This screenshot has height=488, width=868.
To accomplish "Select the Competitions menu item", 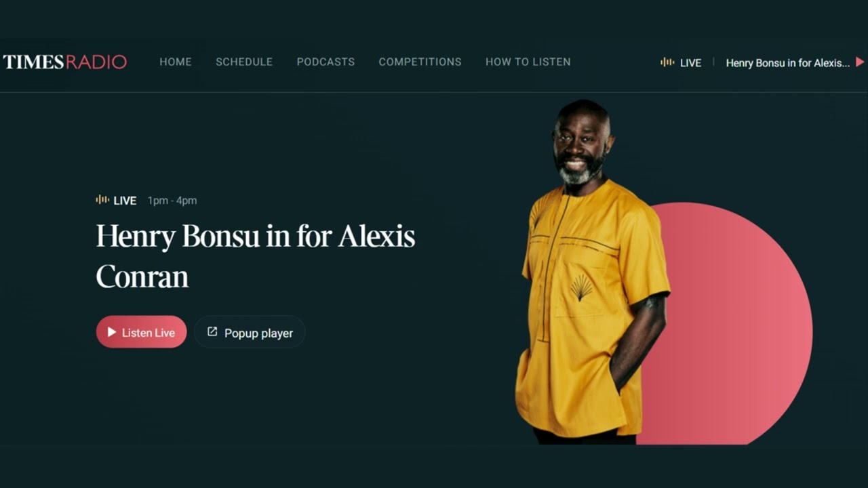I will [x=420, y=62].
